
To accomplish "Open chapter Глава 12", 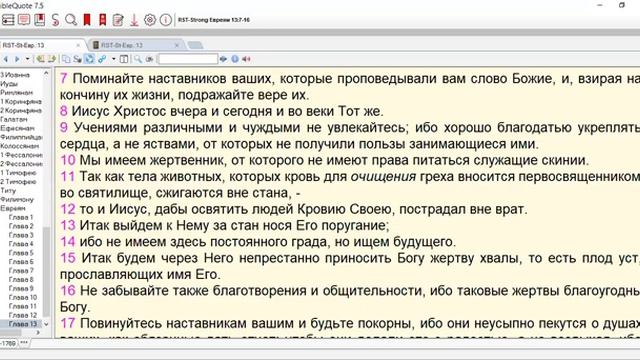I will 23,315.
